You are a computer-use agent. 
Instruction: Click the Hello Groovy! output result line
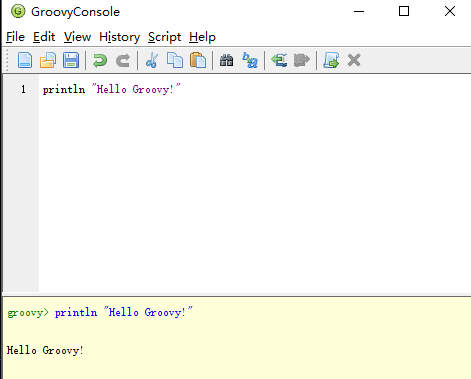coord(45,350)
